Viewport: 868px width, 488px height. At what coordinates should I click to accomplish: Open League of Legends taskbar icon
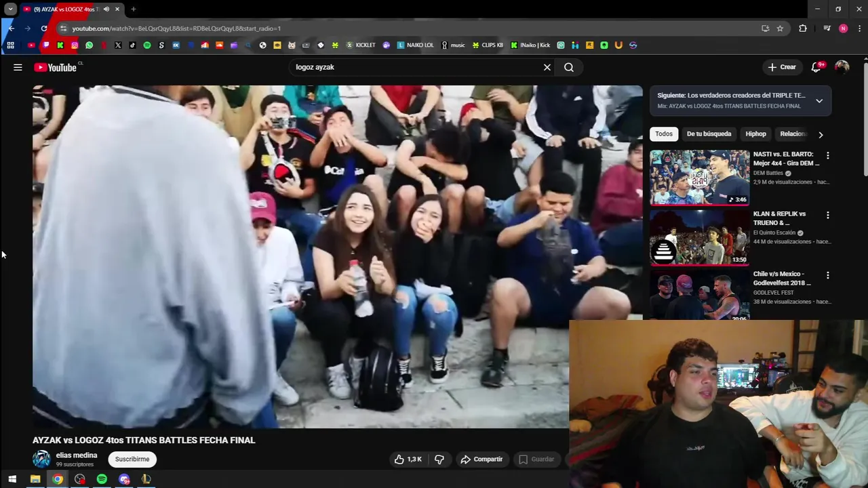coord(146,479)
